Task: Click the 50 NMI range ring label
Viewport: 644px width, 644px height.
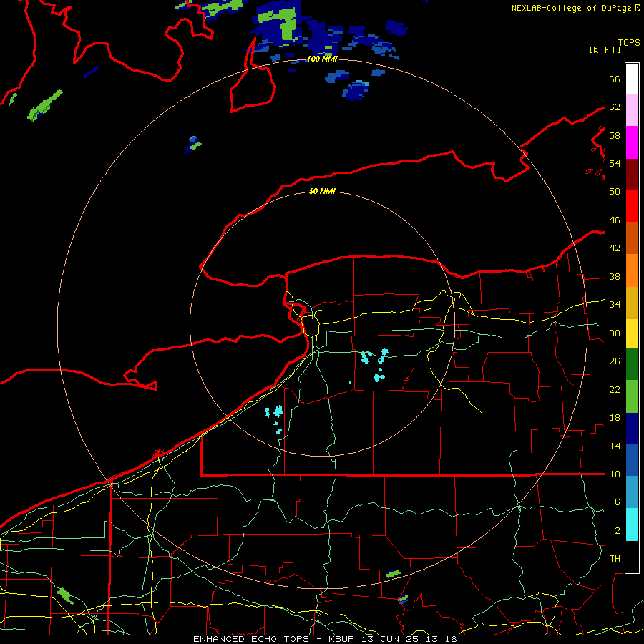Action: point(321,191)
